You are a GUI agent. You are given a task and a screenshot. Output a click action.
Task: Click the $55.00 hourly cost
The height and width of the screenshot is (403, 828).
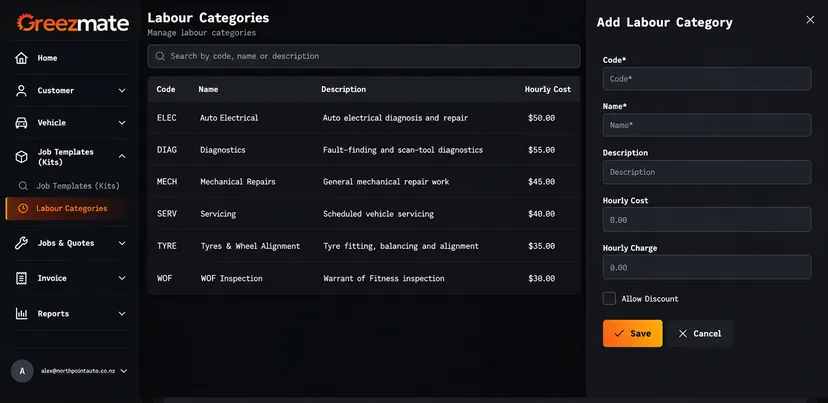coord(541,150)
